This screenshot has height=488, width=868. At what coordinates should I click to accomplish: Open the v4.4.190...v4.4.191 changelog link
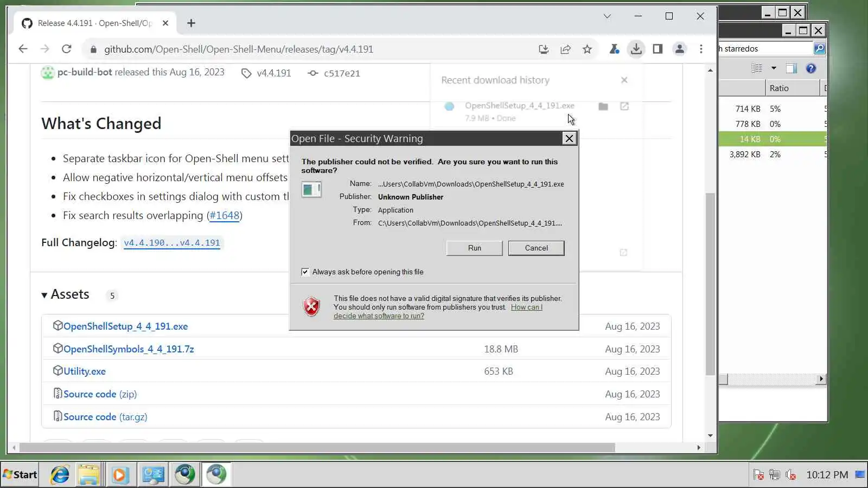pos(172,243)
